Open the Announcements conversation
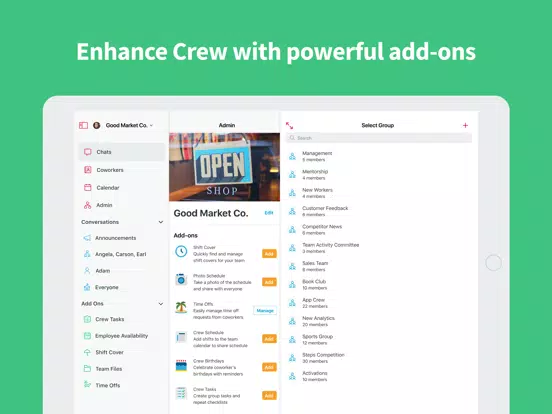 click(x=121, y=238)
